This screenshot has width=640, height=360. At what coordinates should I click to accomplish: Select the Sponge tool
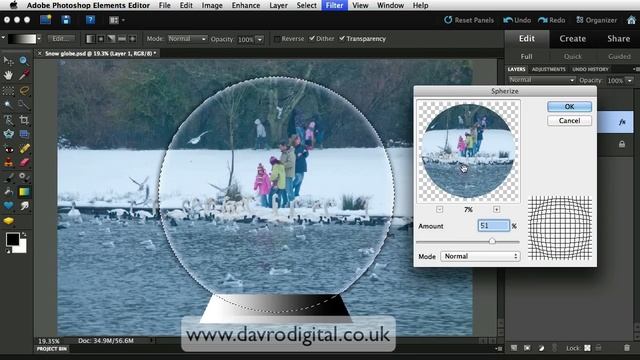coord(8,221)
